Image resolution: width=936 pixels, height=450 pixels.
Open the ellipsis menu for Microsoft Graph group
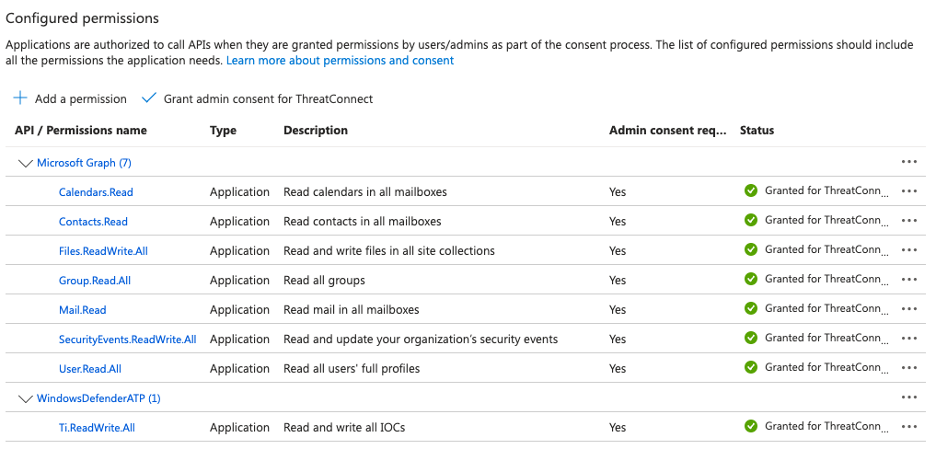(x=909, y=162)
